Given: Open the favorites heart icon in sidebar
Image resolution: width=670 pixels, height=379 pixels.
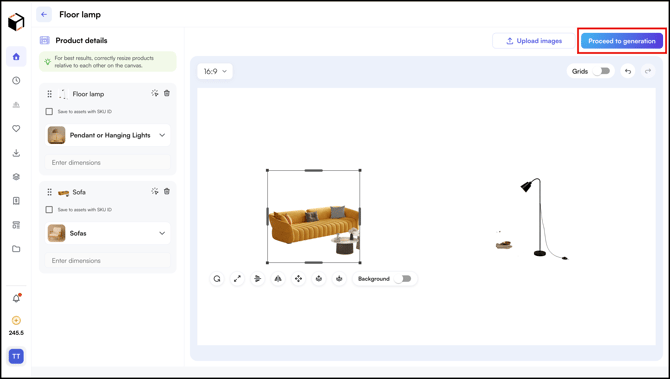Looking at the screenshot, I should [x=16, y=129].
